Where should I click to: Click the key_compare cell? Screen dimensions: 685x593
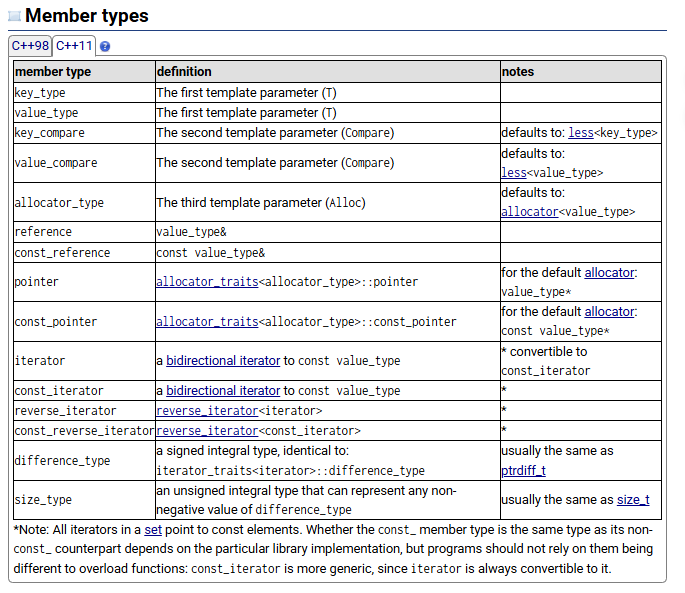pos(84,133)
